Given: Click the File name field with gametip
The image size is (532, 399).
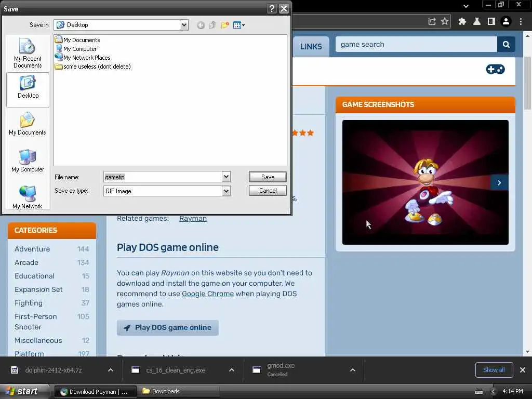Looking at the screenshot, I should [x=163, y=177].
